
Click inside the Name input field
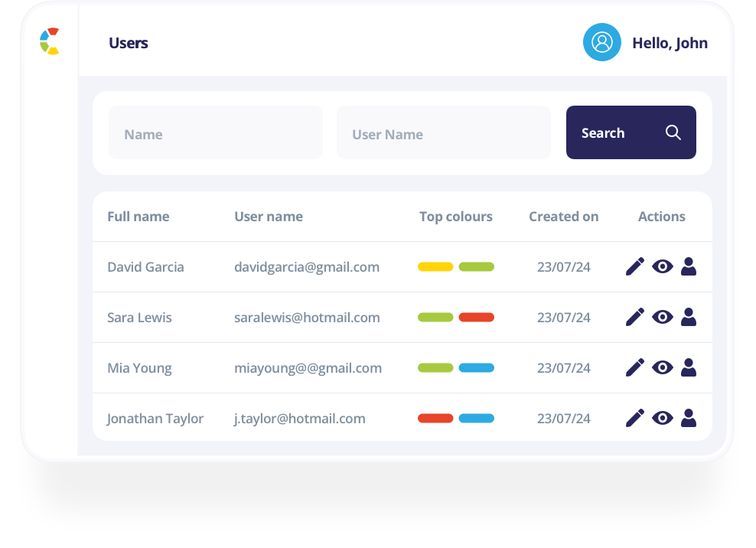click(215, 132)
